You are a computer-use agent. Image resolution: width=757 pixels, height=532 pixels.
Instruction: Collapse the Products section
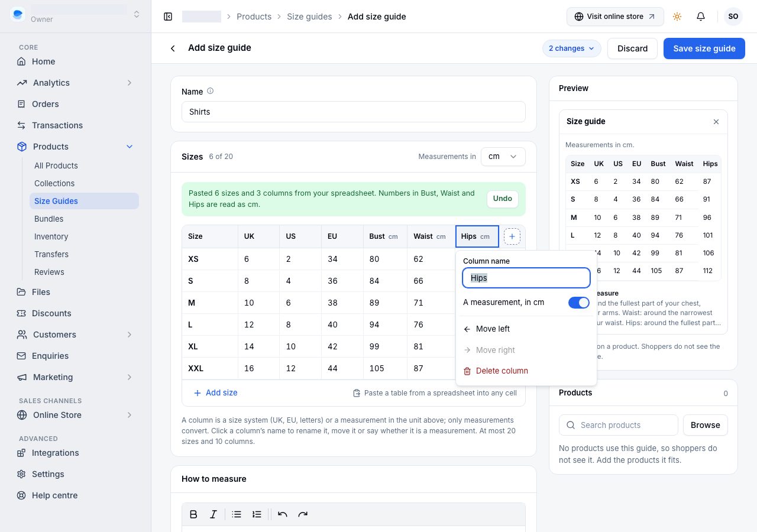coord(130,147)
